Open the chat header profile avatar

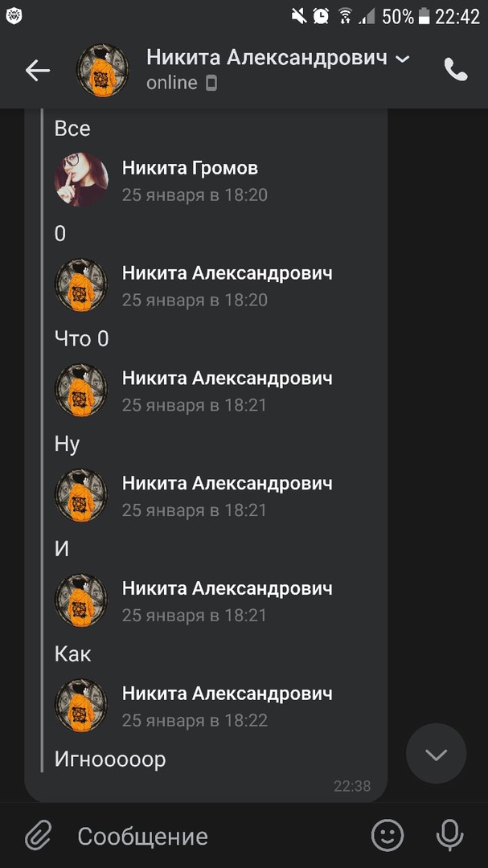[102, 70]
